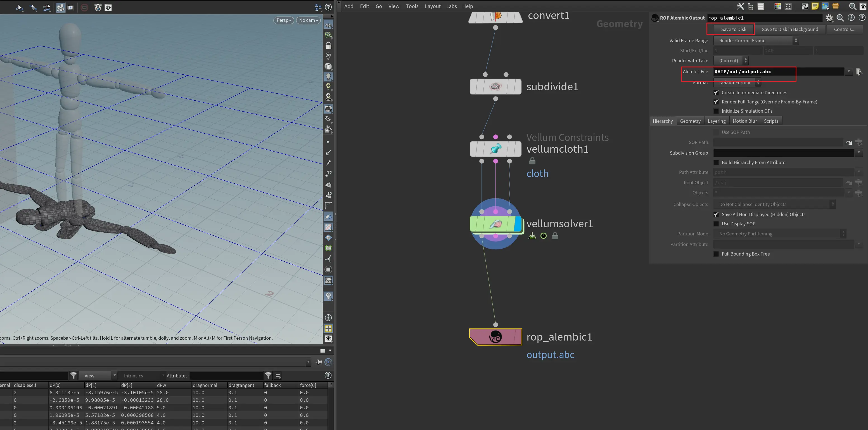
Task: Expand Subdivision Group dropdown arrow
Action: pyautogui.click(x=858, y=153)
